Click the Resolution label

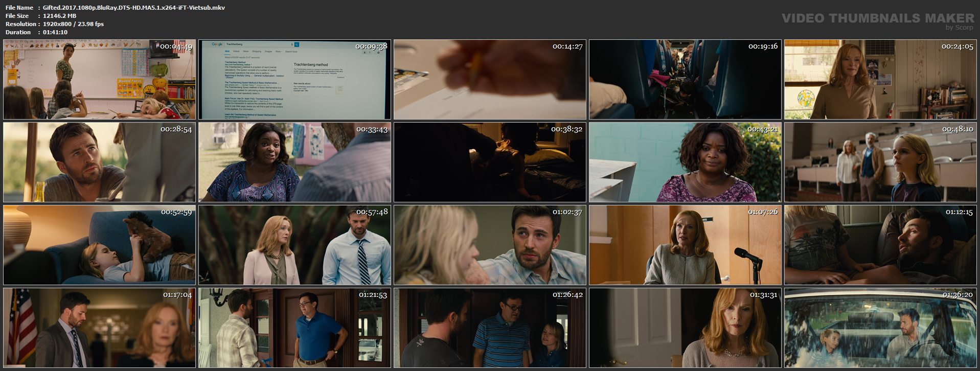21,24
